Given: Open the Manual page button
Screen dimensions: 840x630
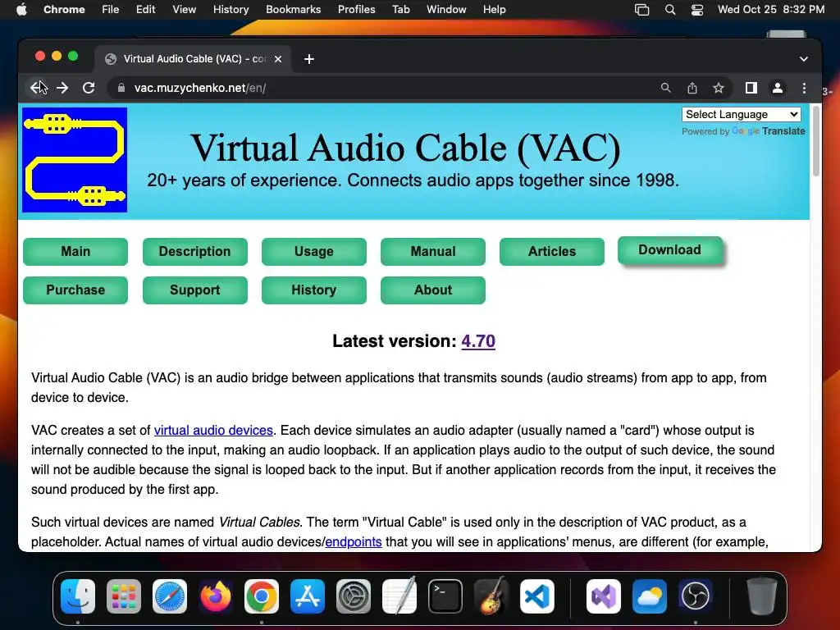Looking at the screenshot, I should tap(433, 252).
